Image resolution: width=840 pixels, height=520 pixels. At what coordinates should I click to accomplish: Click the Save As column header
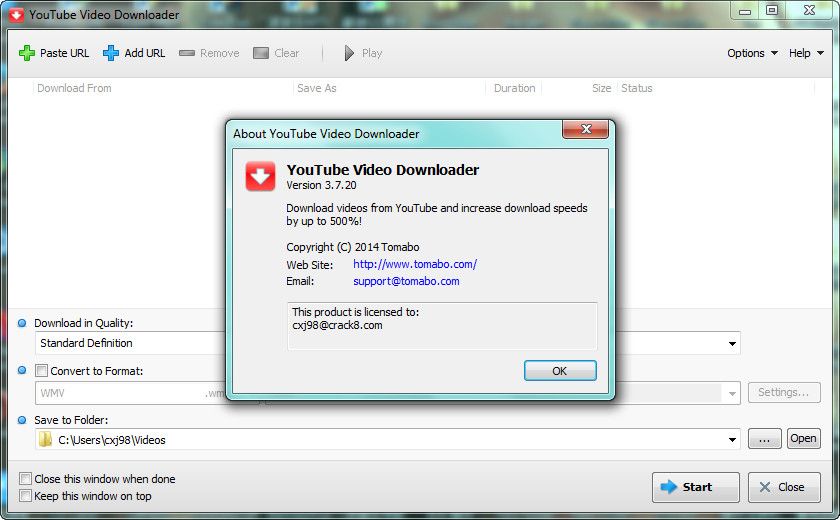click(x=317, y=88)
